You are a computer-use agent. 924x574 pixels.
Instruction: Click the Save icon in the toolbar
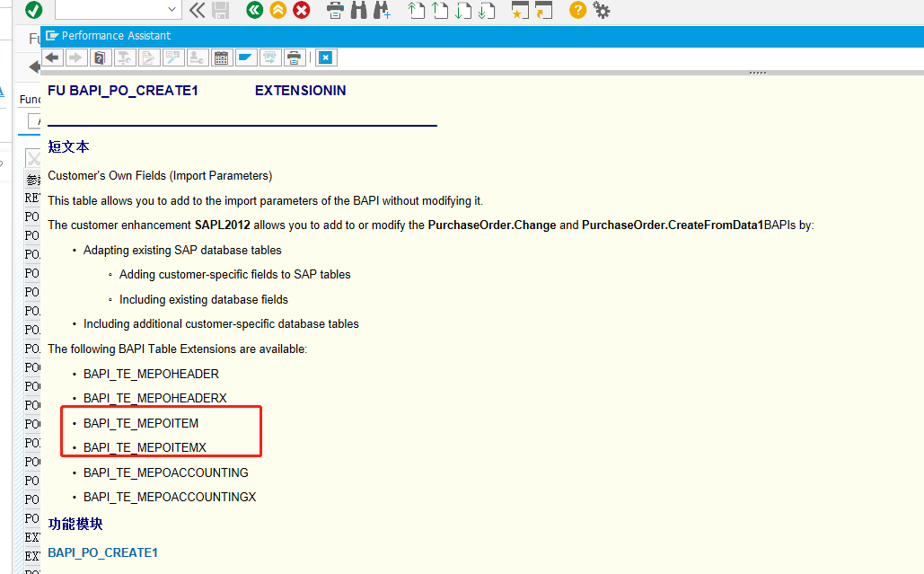218,10
